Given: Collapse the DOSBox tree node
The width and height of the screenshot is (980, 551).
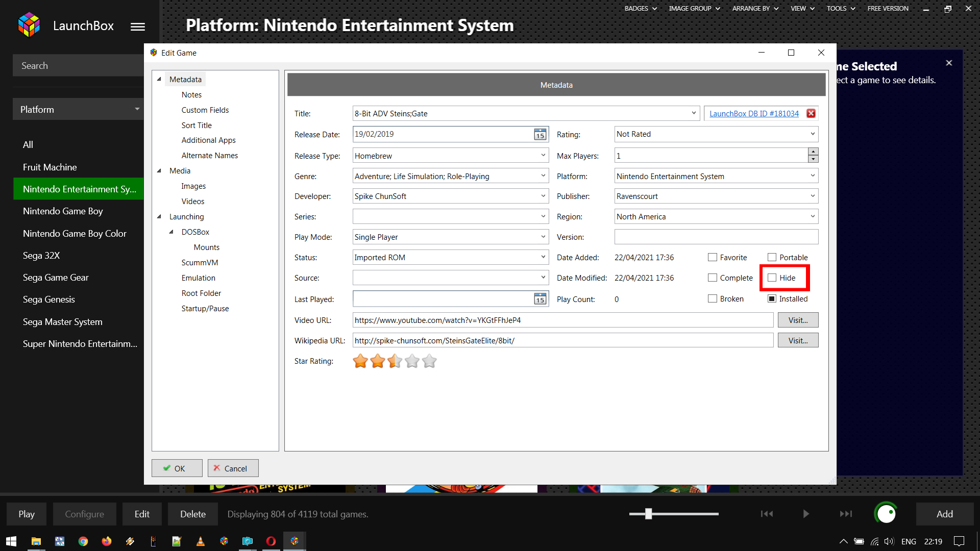Looking at the screenshot, I should pos(171,232).
